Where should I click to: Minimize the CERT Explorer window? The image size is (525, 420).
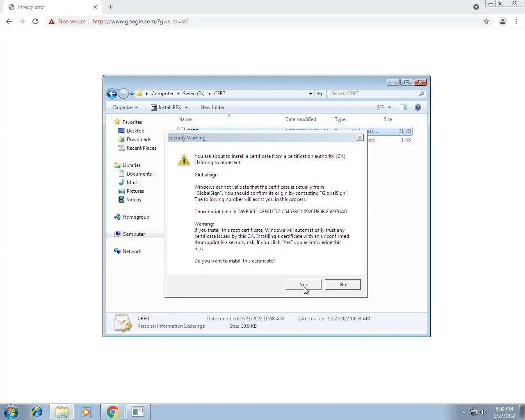[393, 82]
